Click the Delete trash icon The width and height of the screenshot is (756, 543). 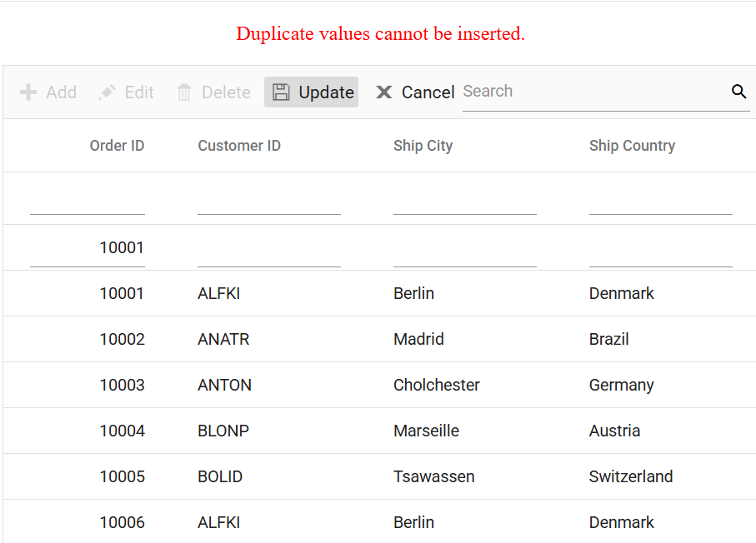pos(184,92)
